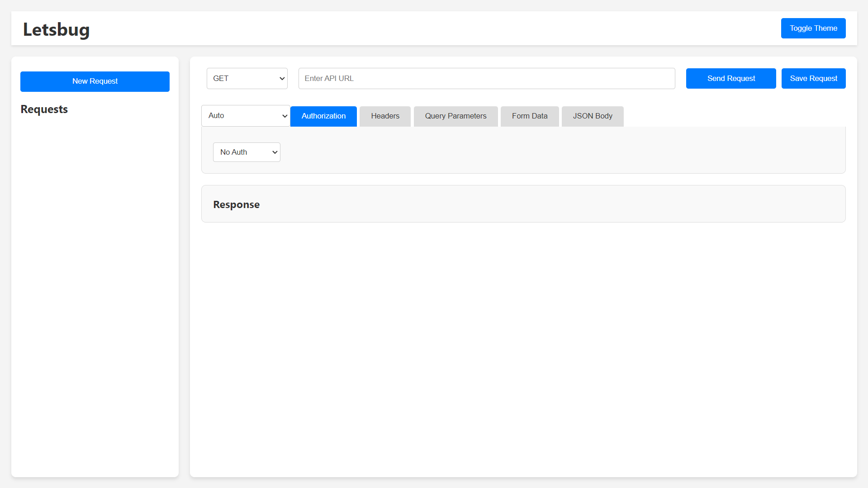Show the JSON Body tab
Screen dimensions: 868x488
point(592,116)
